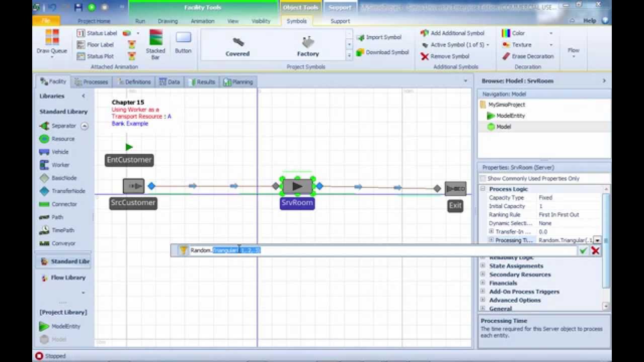Open the Processing Time value dropdown
Screen dimensions: 644x362
(x=597, y=240)
